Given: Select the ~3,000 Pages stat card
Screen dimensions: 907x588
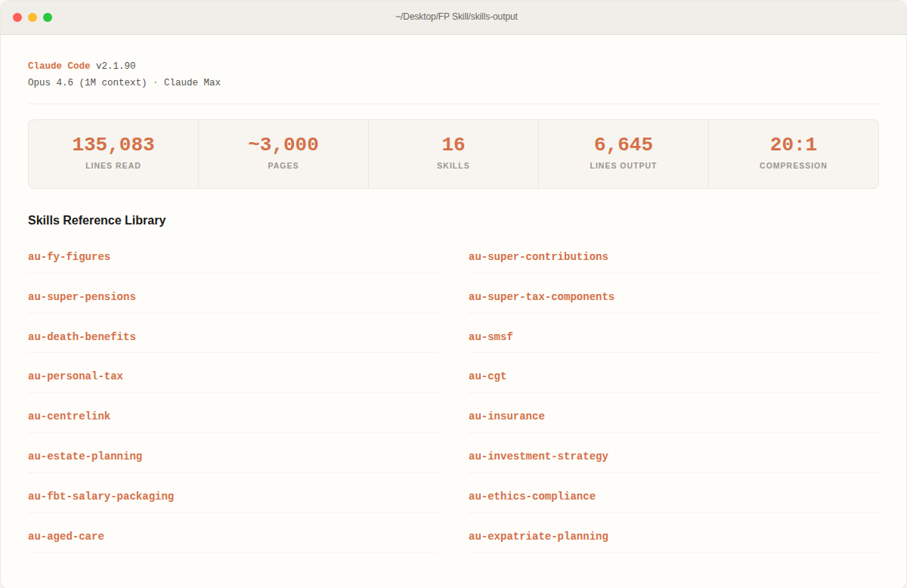Looking at the screenshot, I should (x=283, y=153).
